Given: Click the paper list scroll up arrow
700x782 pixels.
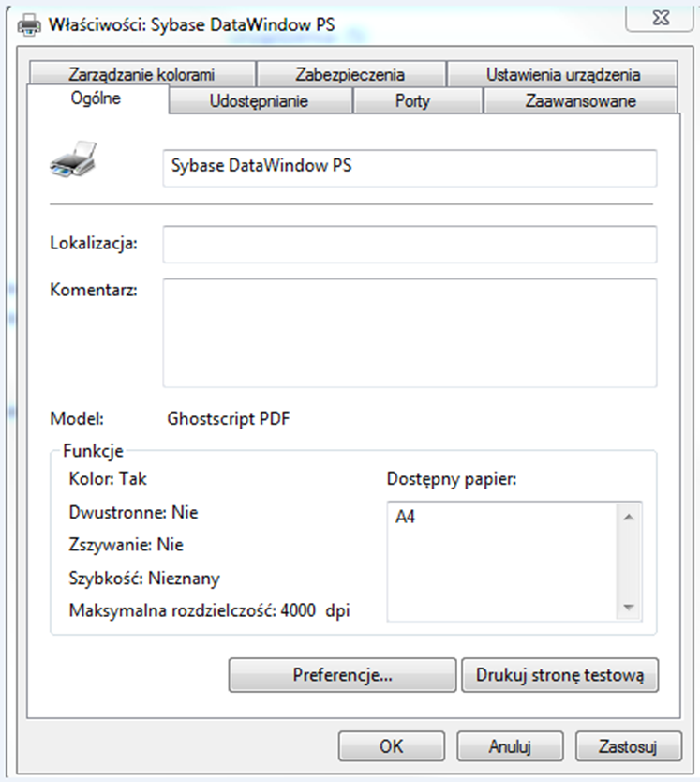Looking at the screenshot, I should [x=629, y=518].
